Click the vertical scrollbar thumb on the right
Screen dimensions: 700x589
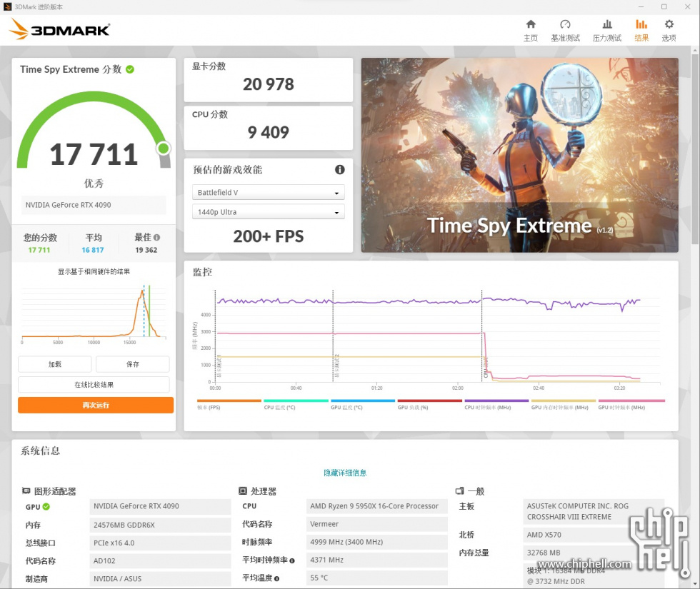coord(695,148)
